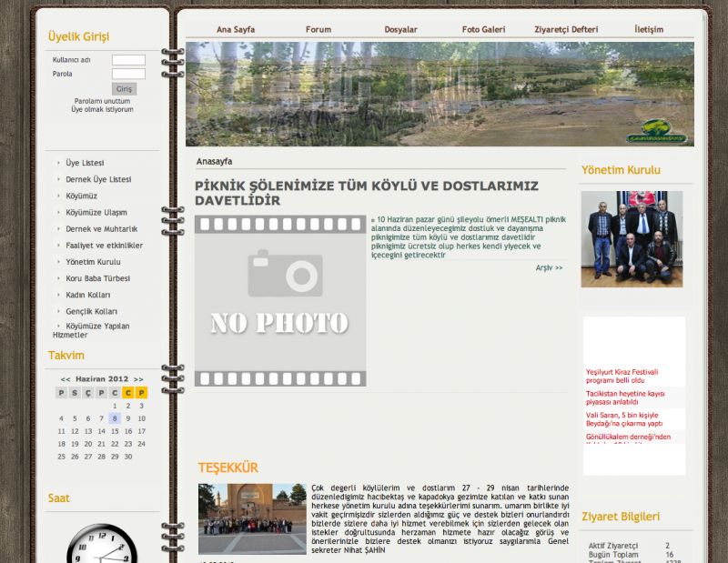Click the Kullanıcı adı input field
Image resolution: width=728 pixels, height=563 pixels.
128,60
